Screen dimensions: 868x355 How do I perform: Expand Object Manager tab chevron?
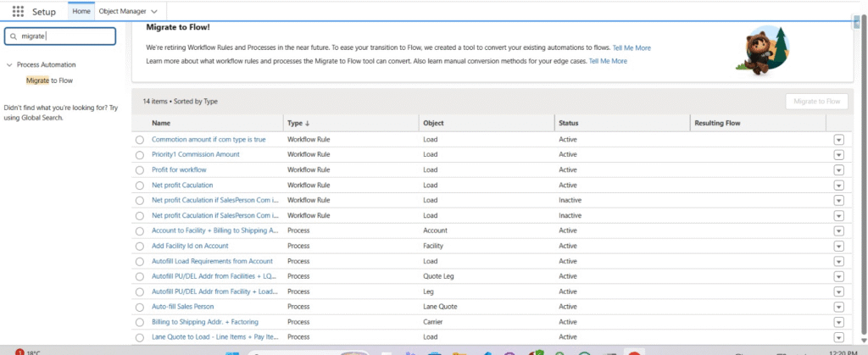[153, 12]
